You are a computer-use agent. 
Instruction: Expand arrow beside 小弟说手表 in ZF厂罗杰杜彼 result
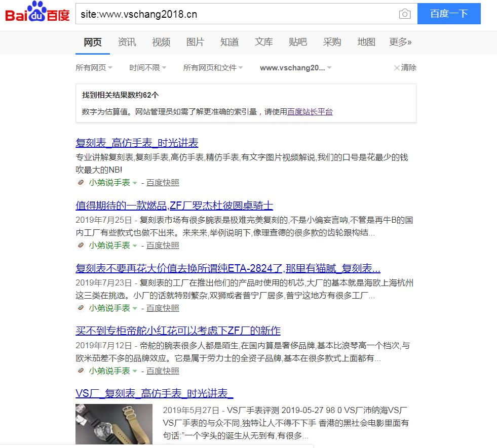pyautogui.click(x=135, y=246)
